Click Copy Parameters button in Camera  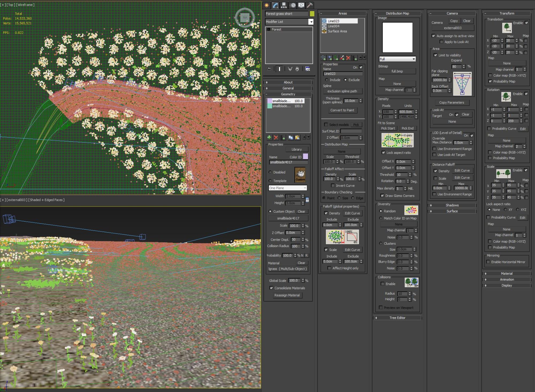452,102
